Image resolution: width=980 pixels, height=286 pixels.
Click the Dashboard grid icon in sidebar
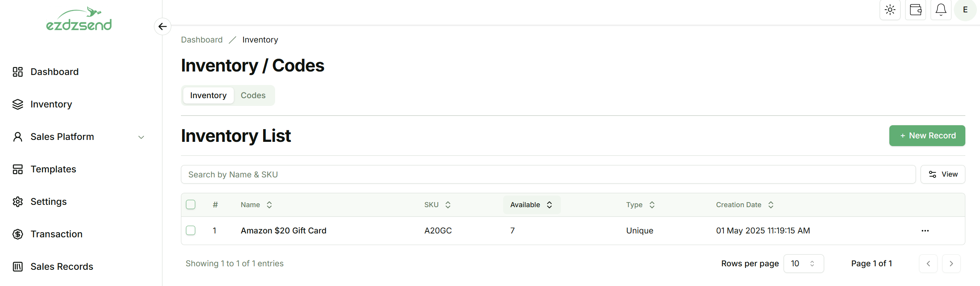pos(18,72)
